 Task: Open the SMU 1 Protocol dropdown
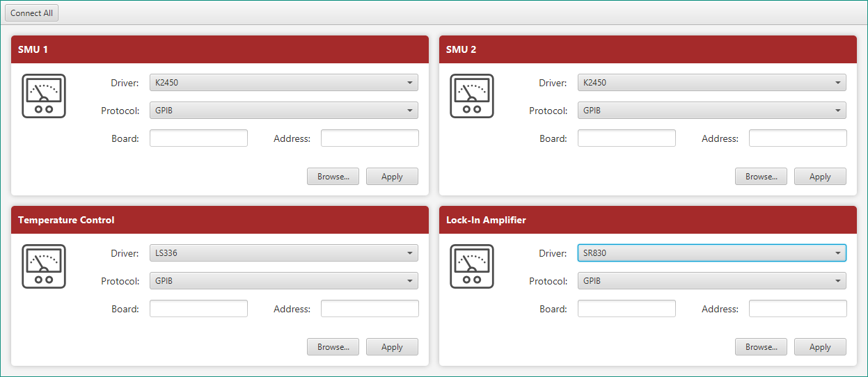pos(284,111)
